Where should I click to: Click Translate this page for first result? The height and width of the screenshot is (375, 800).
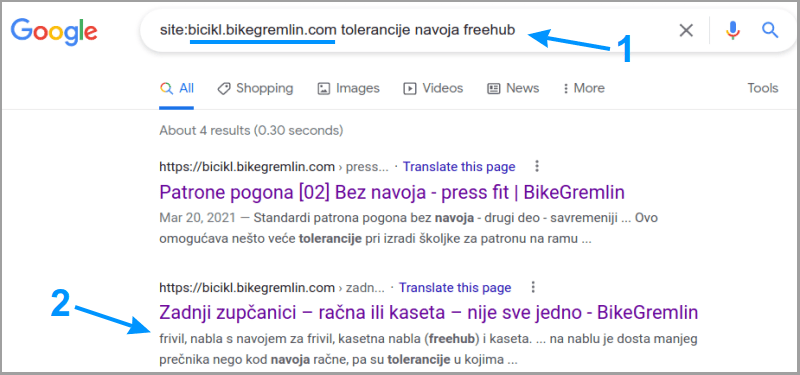459,167
